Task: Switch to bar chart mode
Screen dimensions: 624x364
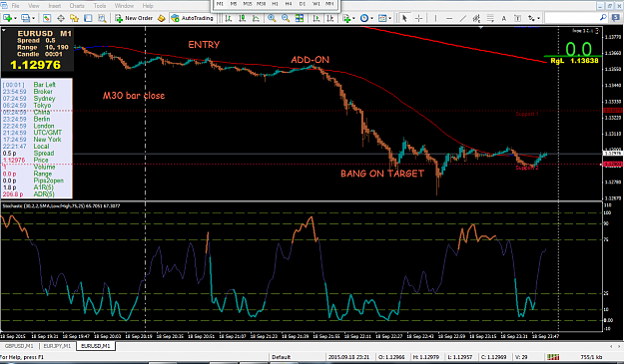Action: coord(229,18)
